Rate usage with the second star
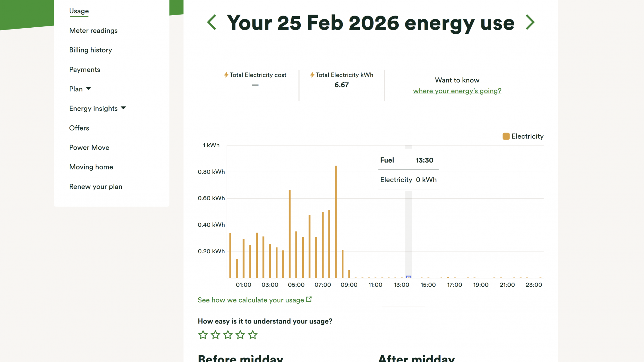 point(215,335)
